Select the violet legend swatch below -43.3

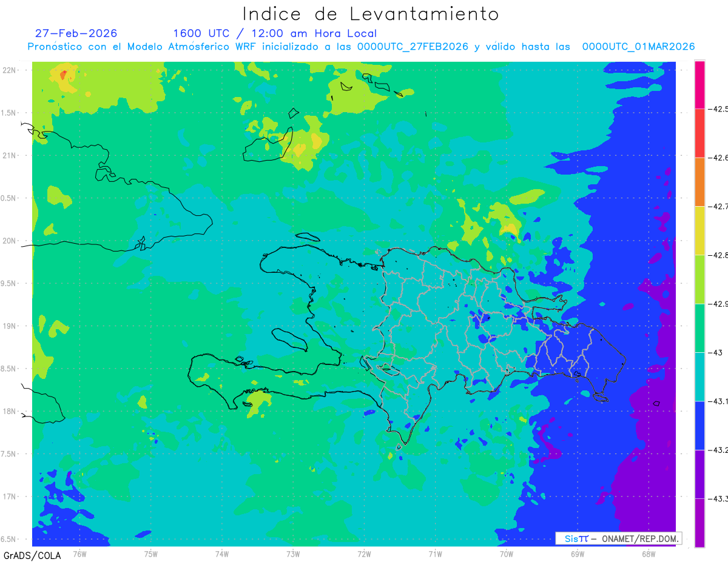tap(699, 523)
